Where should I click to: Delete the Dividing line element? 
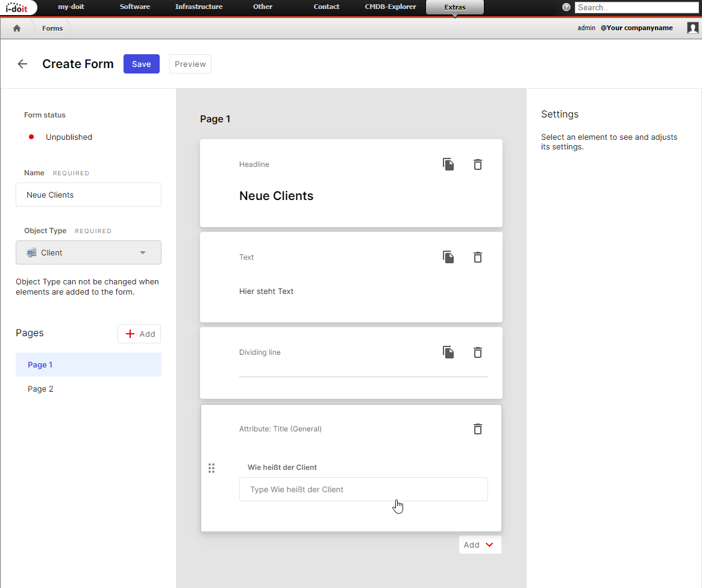coord(478,352)
